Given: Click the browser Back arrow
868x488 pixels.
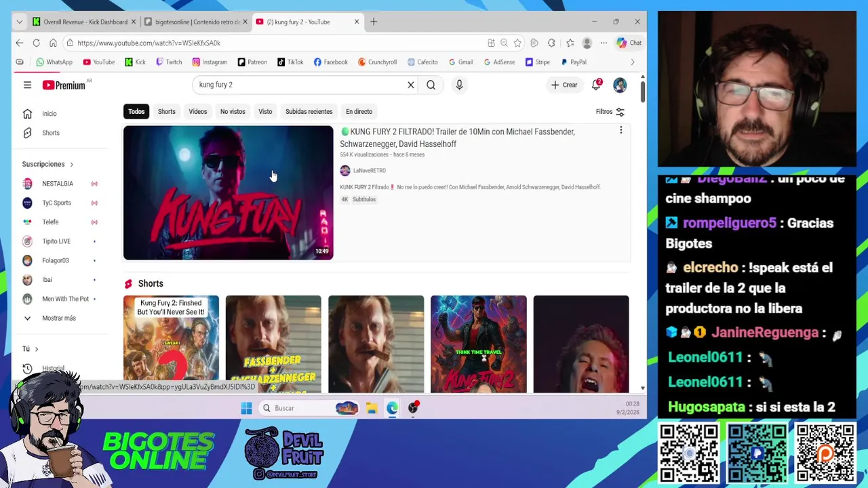Looking at the screenshot, I should [x=19, y=43].
